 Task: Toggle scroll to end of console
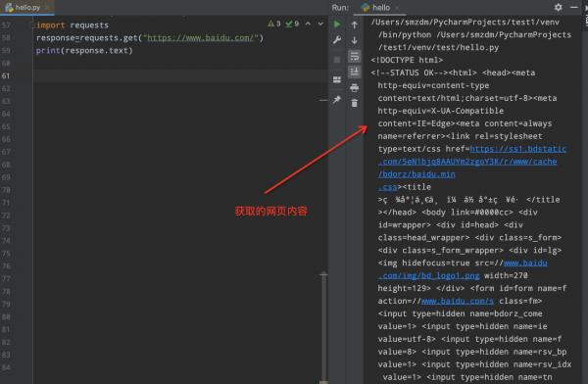(x=355, y=72)
